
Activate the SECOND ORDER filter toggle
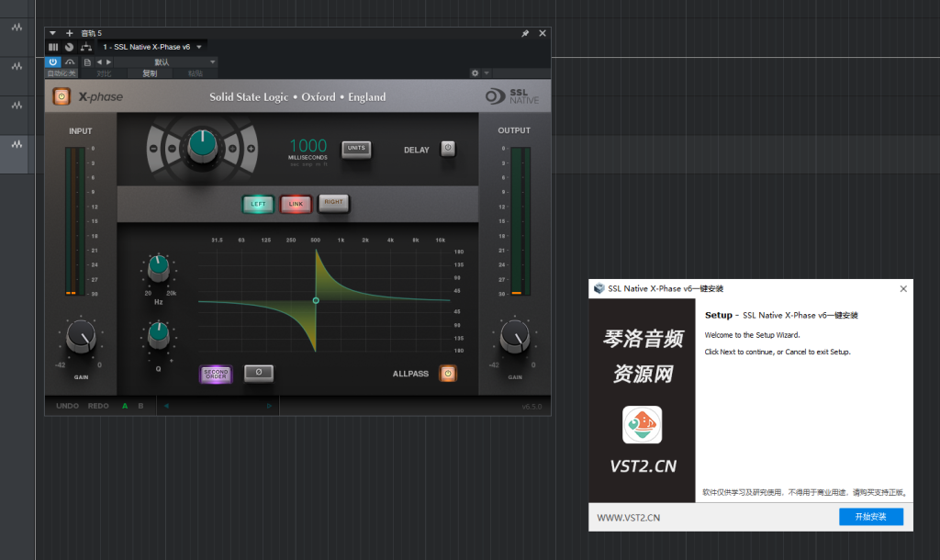point(216,374)
